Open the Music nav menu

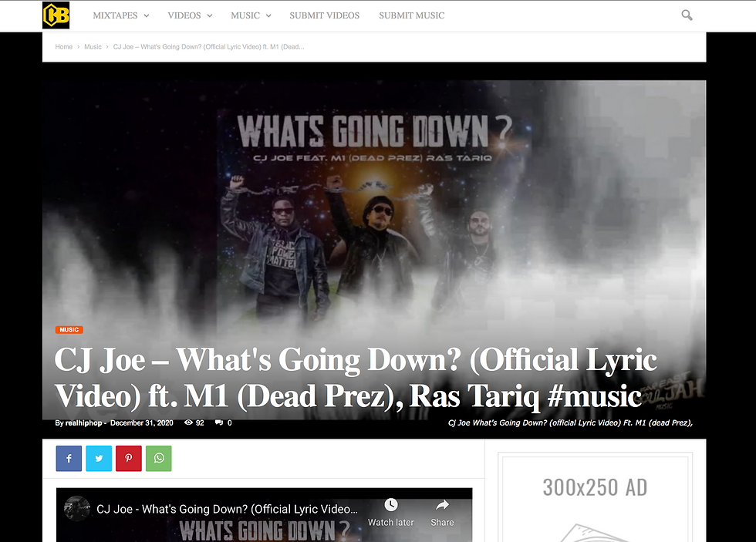(245, 15)
